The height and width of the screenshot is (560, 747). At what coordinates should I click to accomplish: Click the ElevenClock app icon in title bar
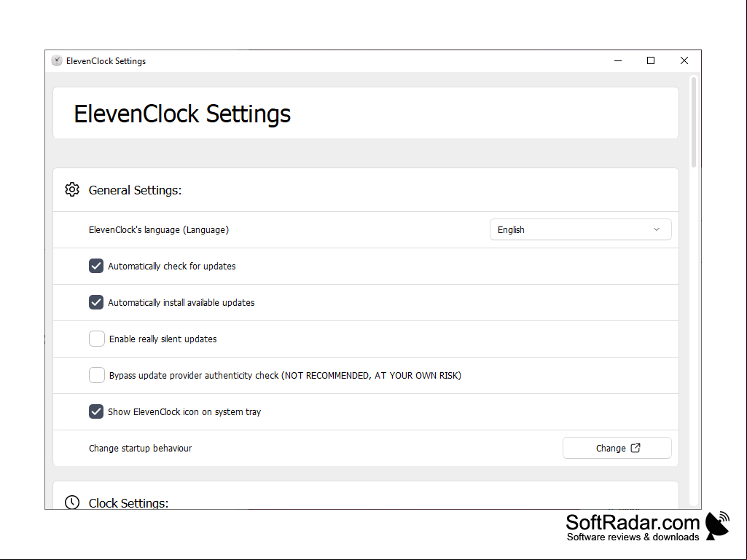pos(57,60)
